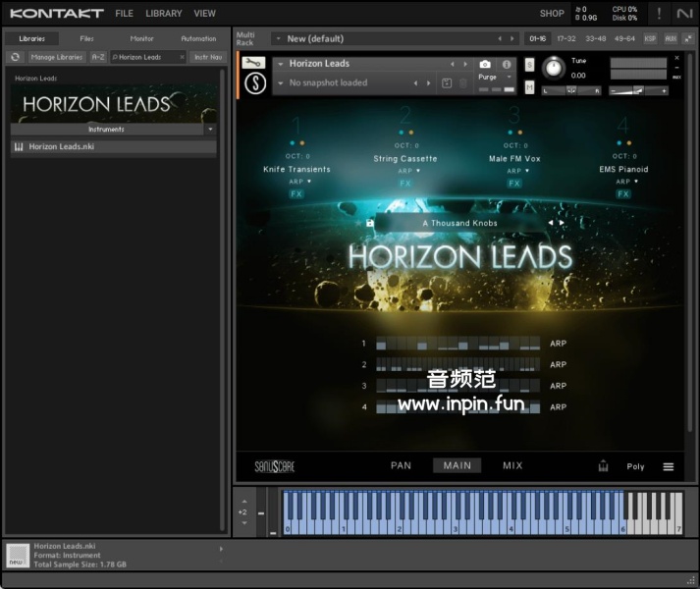700x589 pixels.
Task: Open the SHOP link
Action: tap(552, 14)
